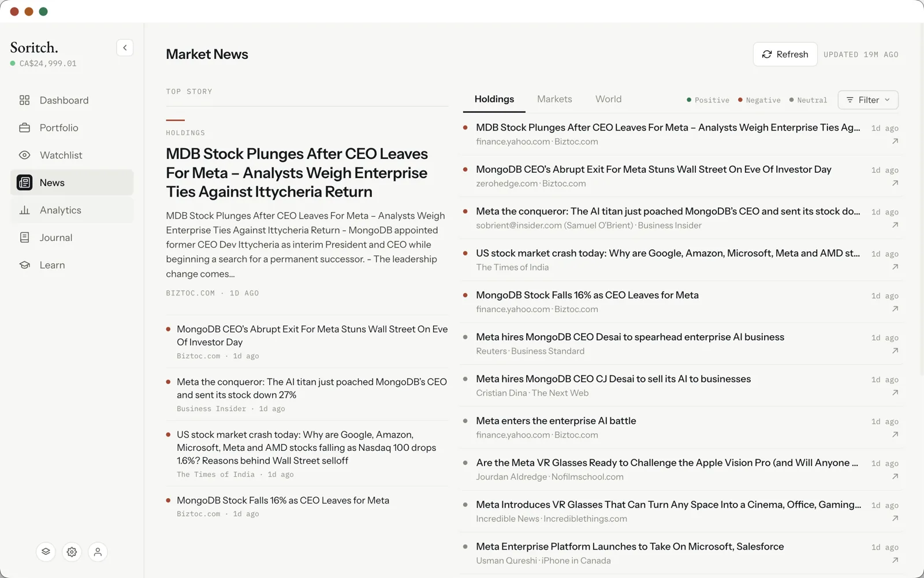Viewport: 924px width, 578px height.
Task: Open left-column US stock market crash story
Action: [306, 447]
